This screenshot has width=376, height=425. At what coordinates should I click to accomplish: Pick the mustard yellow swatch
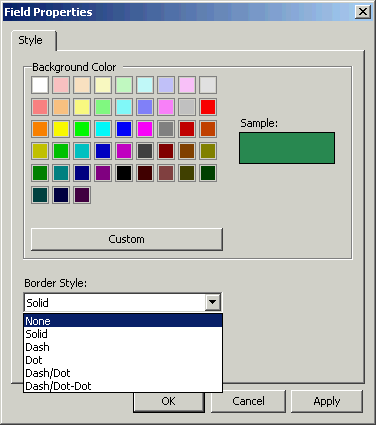coord(40,151)
